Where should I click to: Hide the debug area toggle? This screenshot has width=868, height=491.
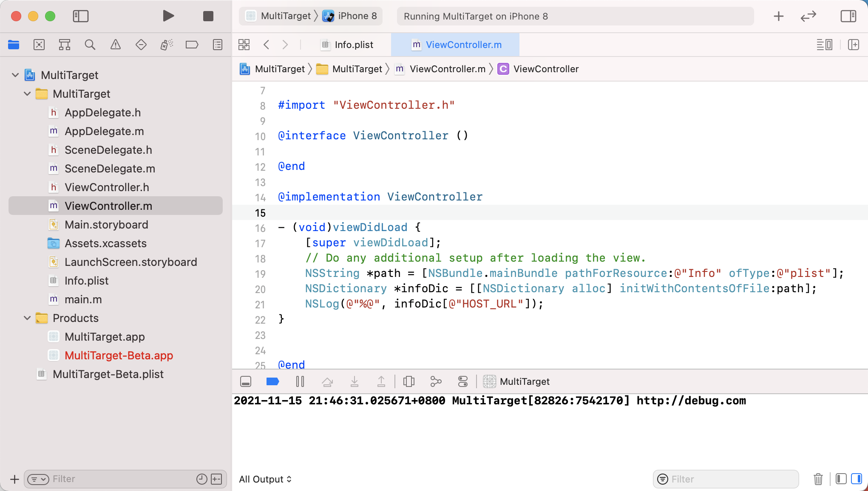click(246, 381)
